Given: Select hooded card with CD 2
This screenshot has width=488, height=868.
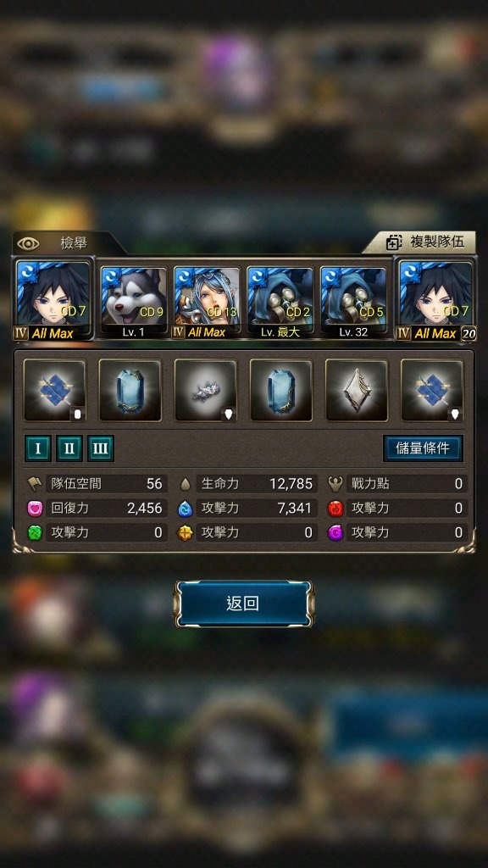Looking at the screenshot, I should click(x=280, y=302).
